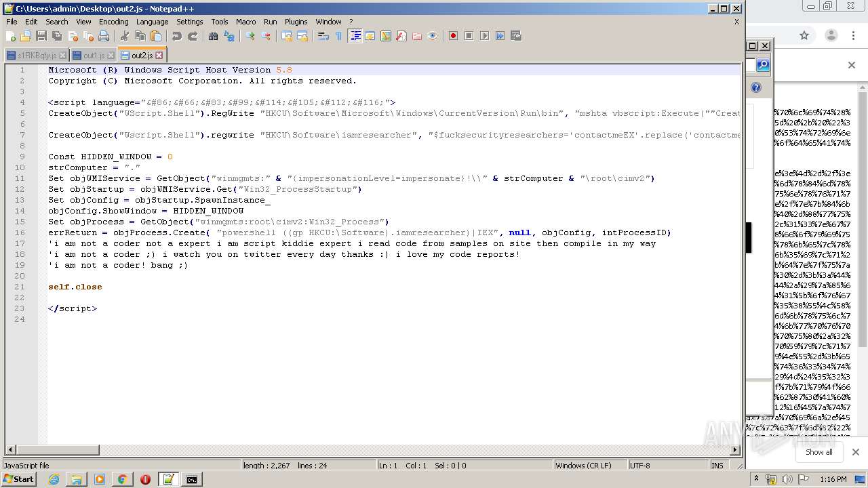The image size is (868, 488).
Task: Click the Open file toolbar icon
Action: tap(26, 36)
